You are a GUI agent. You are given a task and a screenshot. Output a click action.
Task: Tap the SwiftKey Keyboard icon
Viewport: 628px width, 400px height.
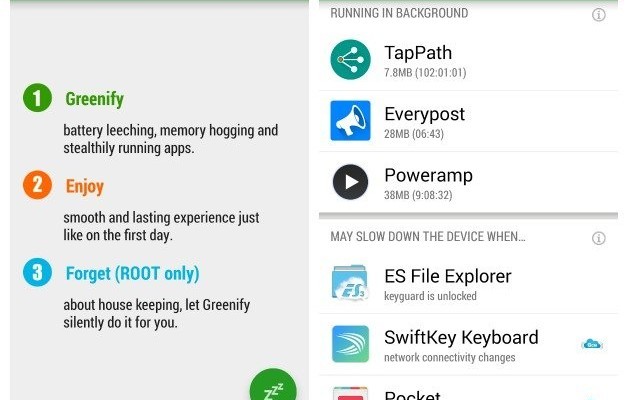pos(350,344)
